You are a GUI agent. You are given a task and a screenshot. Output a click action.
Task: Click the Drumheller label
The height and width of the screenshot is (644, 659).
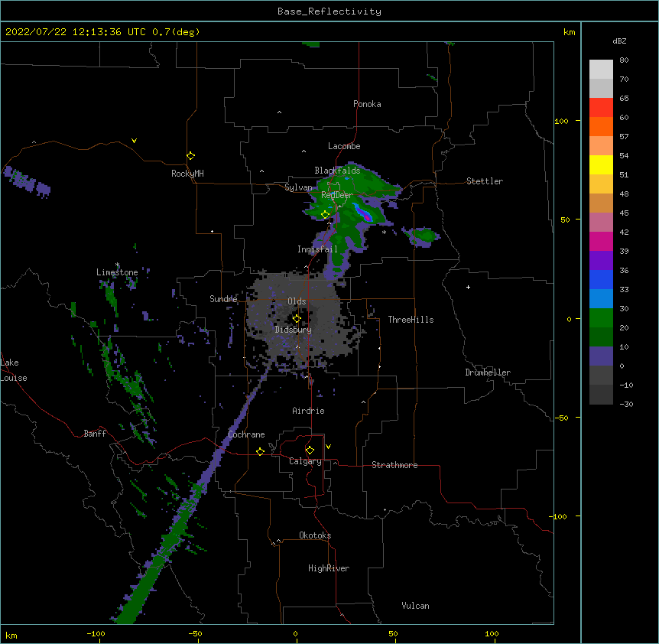(x=488, y=372)
